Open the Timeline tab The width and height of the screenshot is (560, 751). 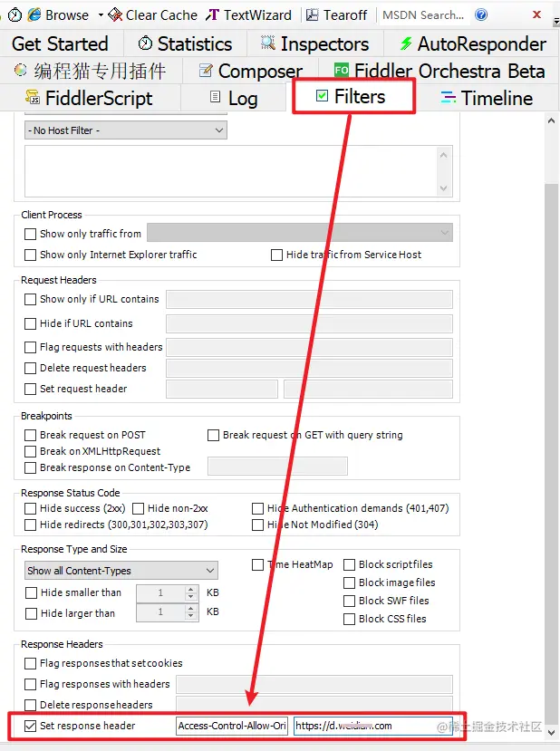pos(487,98)
